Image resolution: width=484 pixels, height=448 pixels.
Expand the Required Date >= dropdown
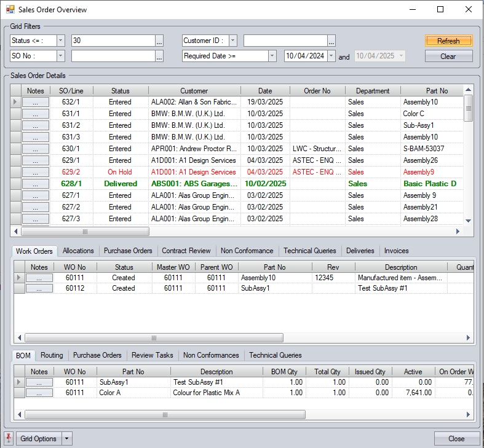272,57
